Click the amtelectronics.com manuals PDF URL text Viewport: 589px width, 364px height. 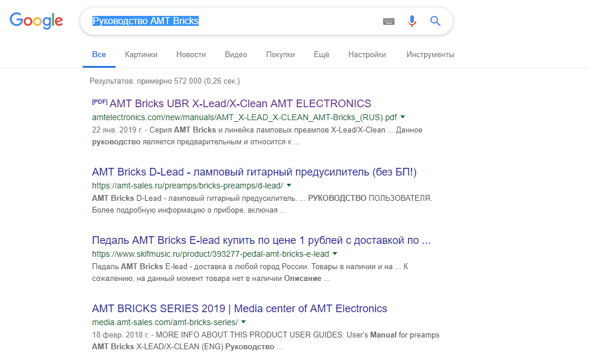(244, 117)
